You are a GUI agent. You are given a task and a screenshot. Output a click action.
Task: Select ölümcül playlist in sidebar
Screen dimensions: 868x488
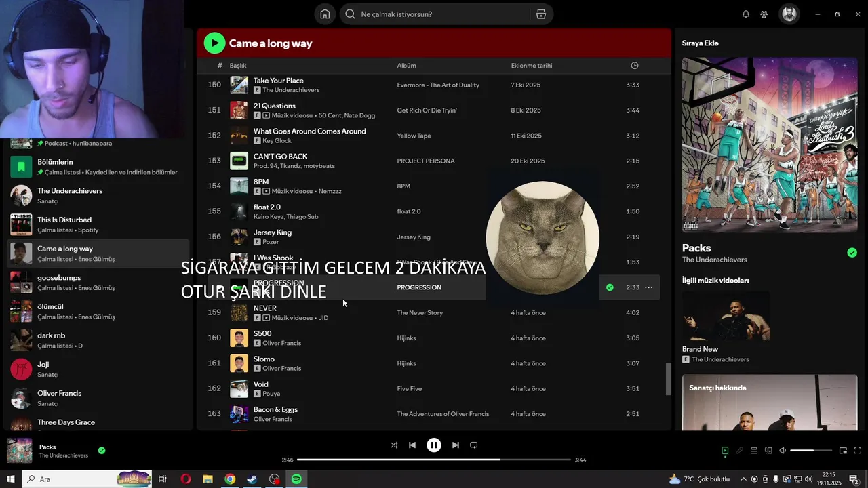tap(98, 311)
